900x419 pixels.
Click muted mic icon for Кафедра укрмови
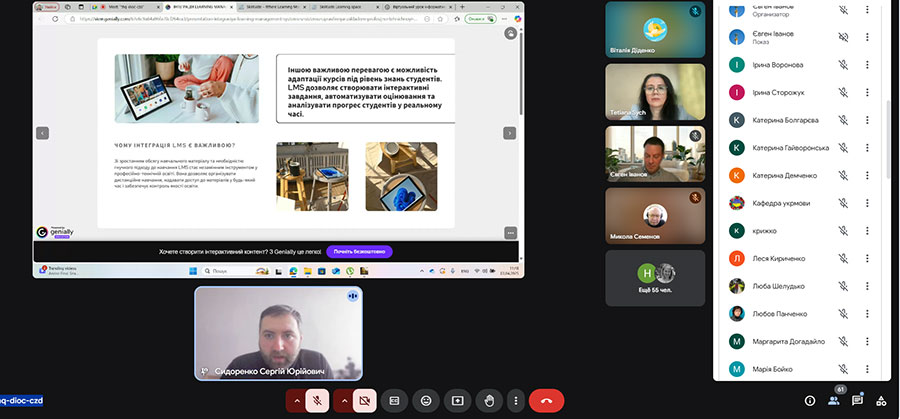tap(843, 203)
